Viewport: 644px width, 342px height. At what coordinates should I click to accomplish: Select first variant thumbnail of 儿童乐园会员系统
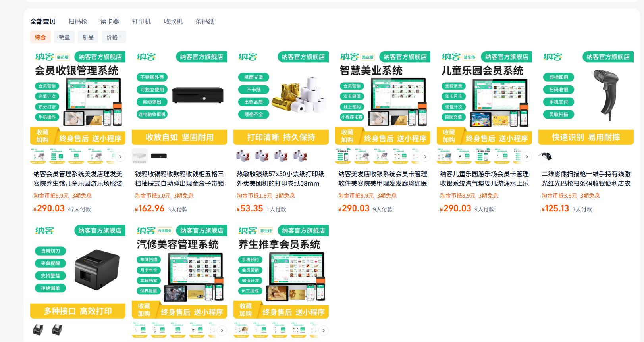point(445,156)
